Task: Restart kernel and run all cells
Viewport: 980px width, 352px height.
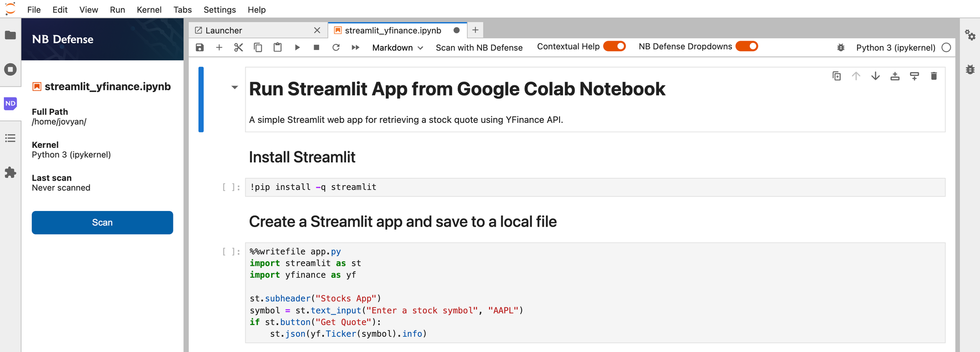Action: [x=356, y=47]
